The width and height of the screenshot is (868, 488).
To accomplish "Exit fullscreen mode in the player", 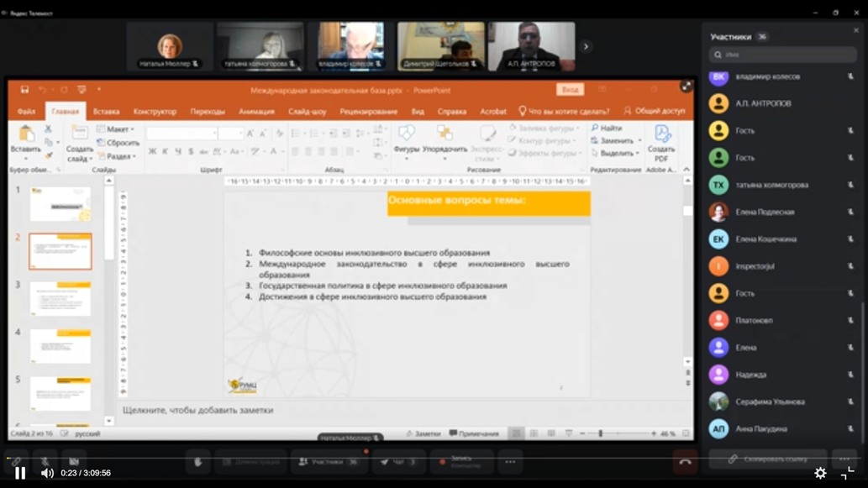I will [x=847, y=473].
